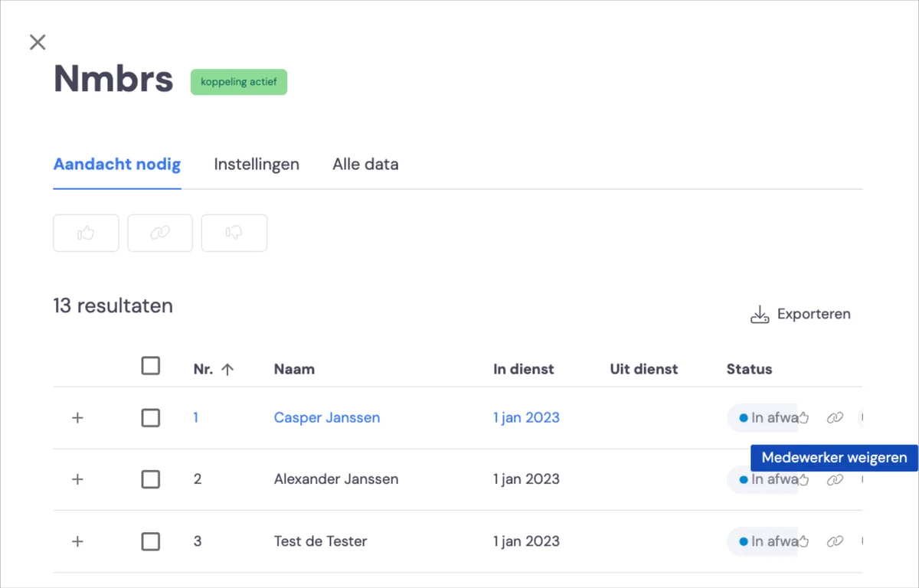
Task: Click Test de Tester's 1 jan 2023 date
Action: 526,541
